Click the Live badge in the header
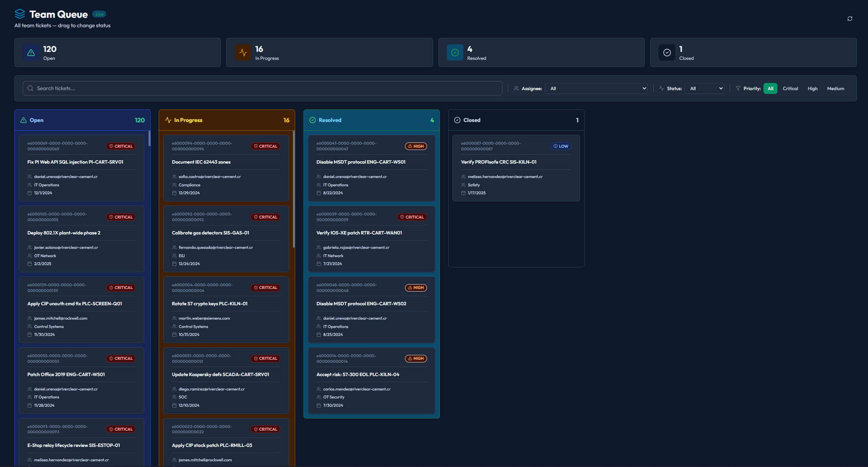Viewport: 868px width, 467px height. [x=99, y=14]
